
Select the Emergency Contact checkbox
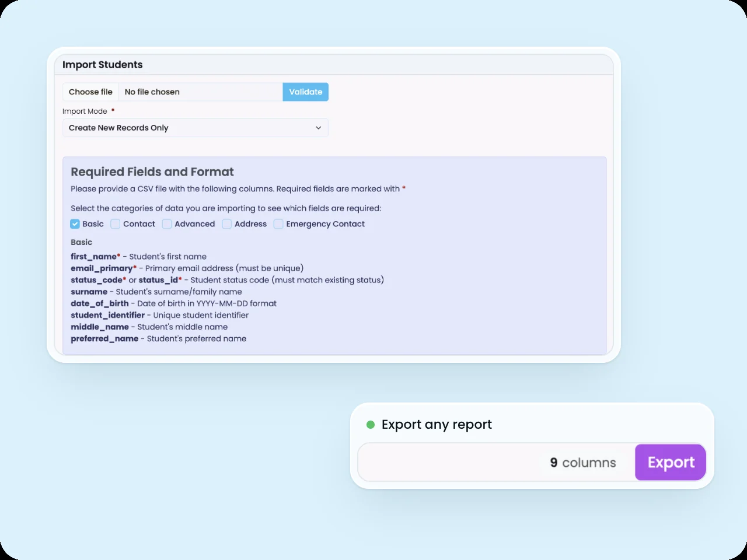(278, 224)
